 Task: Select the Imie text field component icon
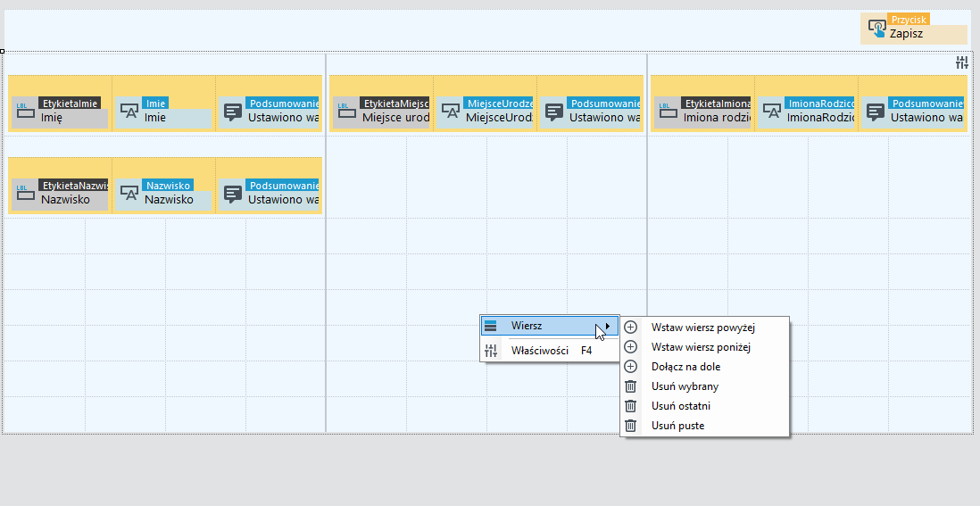(x=129, y=112)
